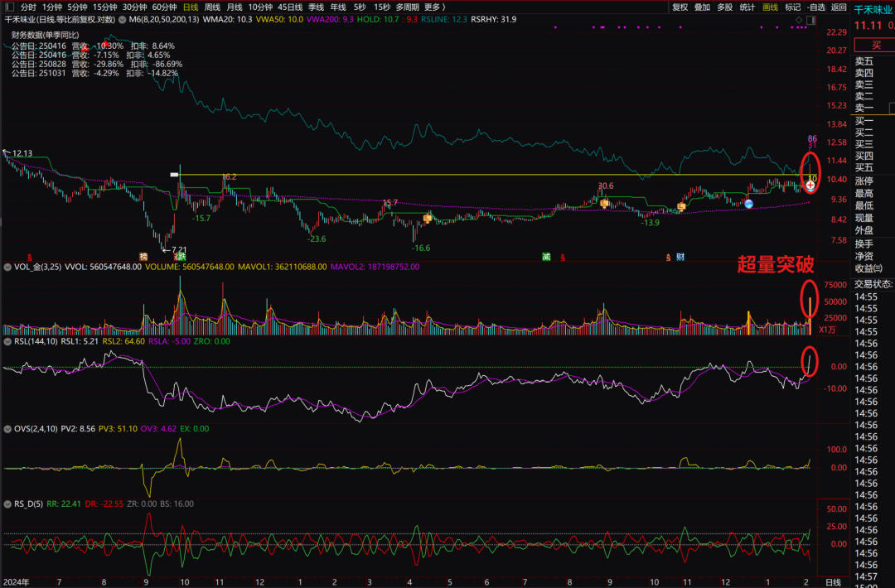Click the 复权 adjustment button

coord(680,7)
